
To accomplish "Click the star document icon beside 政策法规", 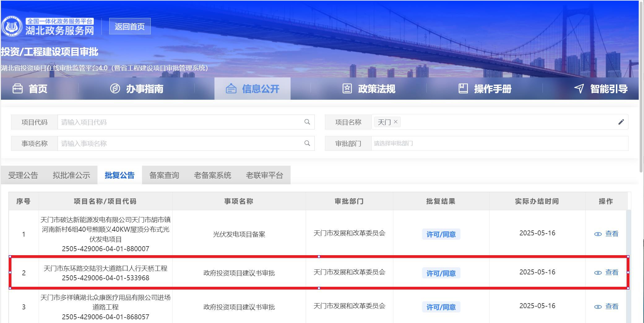I will coord(347,89).
